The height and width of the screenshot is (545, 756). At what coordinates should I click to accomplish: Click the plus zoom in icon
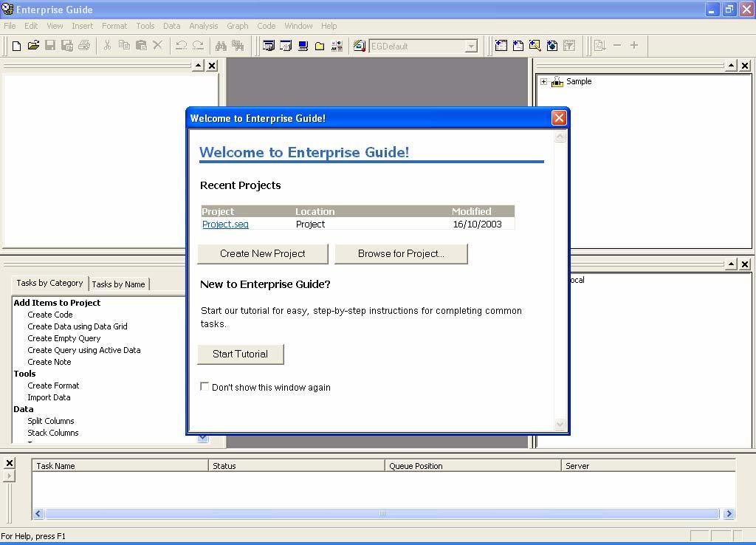(634, 46)
